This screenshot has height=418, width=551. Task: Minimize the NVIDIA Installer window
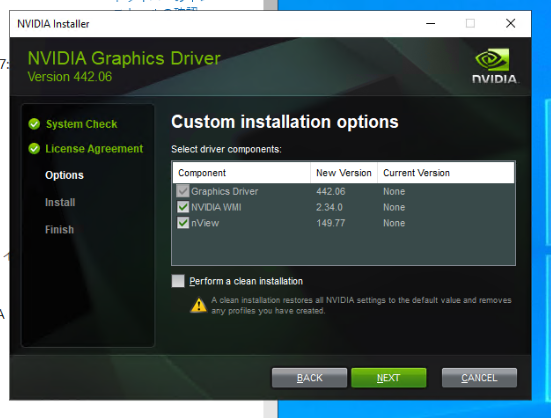[x=430, y=24]
